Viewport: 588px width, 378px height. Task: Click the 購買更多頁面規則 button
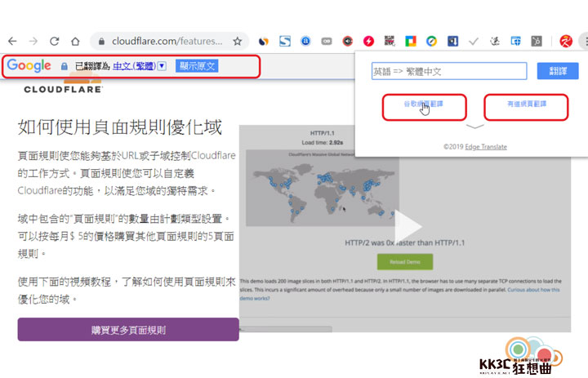pos(128,330)
